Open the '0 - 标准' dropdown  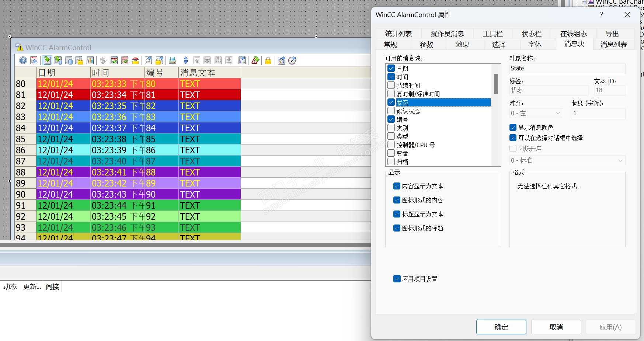click(567, 160)
